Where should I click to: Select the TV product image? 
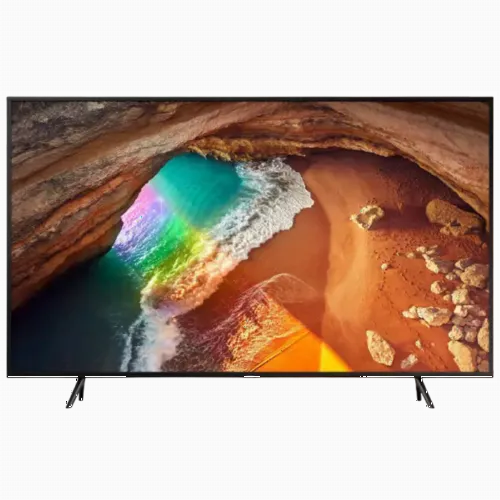click(250, 252)
